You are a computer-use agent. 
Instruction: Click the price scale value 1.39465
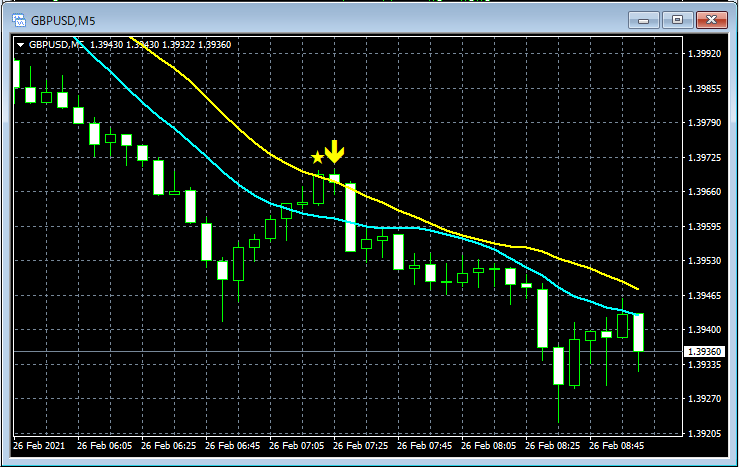point(705,296)
